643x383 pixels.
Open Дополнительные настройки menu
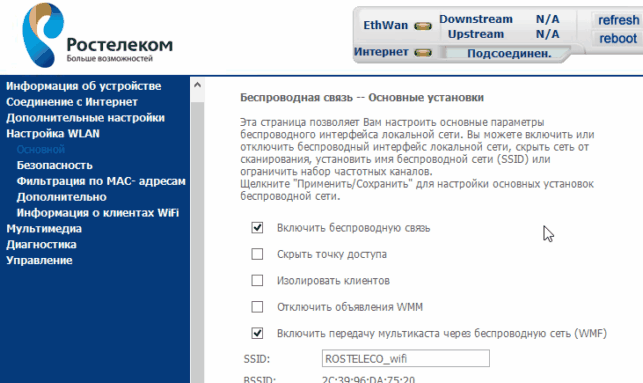pos(85,118)
